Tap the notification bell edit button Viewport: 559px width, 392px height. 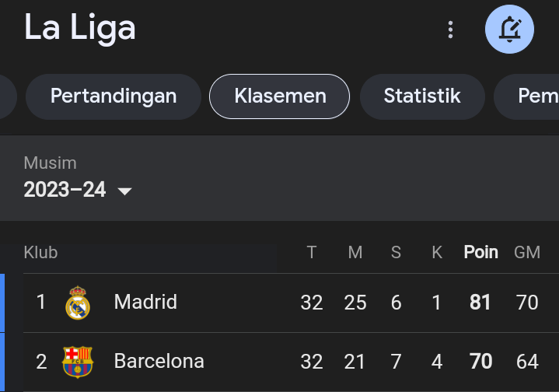509,30
